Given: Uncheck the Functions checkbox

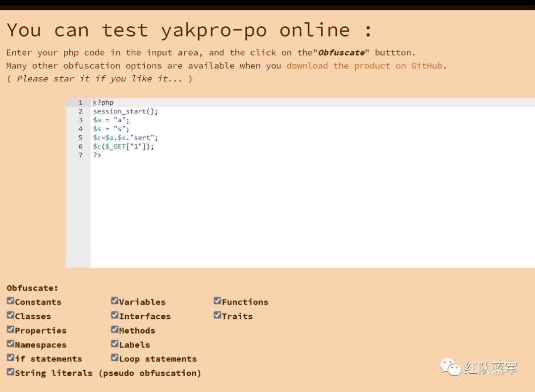Looking at the screenshot, I should 217,300.
